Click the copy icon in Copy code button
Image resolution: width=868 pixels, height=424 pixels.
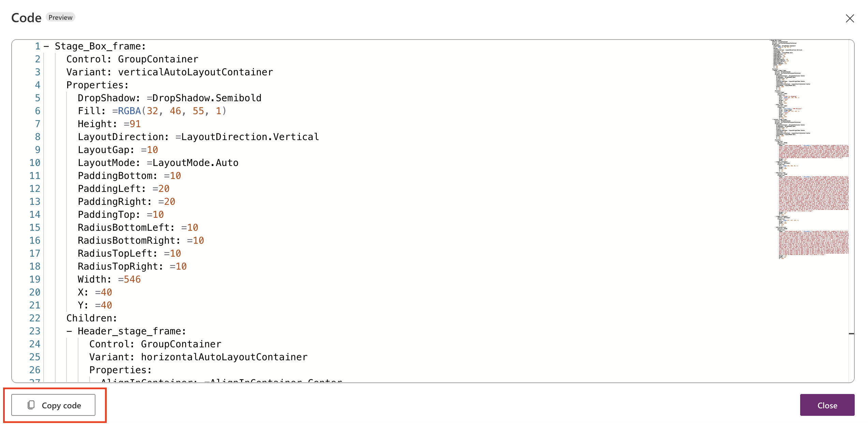31,405
